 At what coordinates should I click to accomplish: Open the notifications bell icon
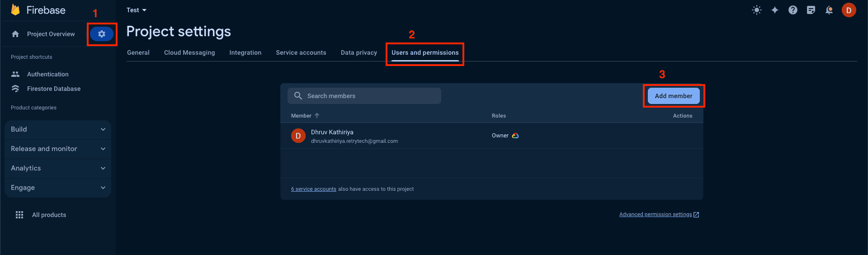[x=829, y=10]
